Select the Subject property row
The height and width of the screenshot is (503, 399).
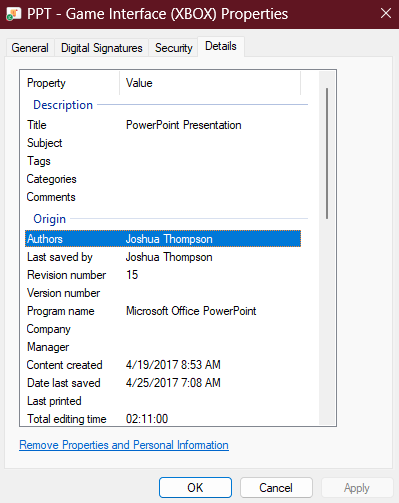(163, 143)
